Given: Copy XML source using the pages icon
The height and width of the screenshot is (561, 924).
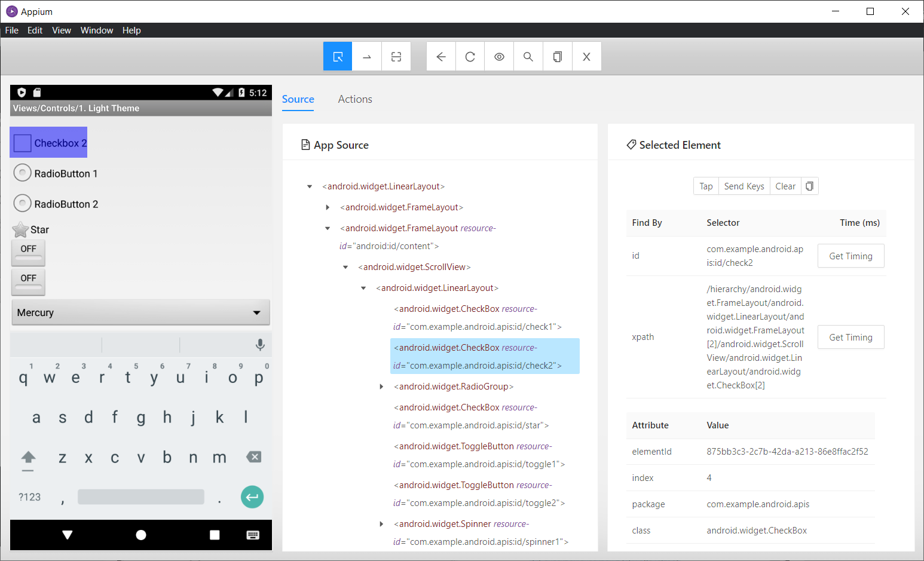Looking at the screenshot, I should click(557, 56).
